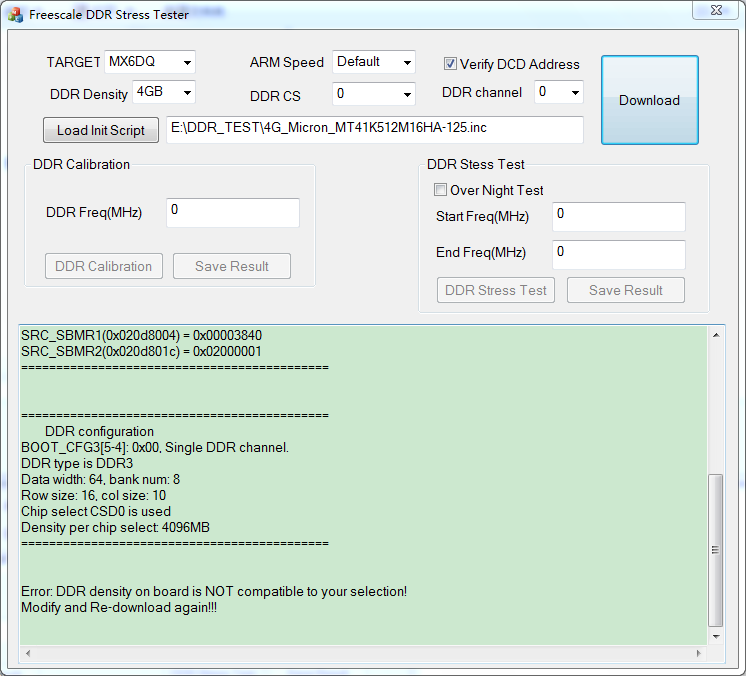The height and width of the screenshot is (676, 746).
Task: Click the DDR Stress Test button
Action: pos(496,290)
